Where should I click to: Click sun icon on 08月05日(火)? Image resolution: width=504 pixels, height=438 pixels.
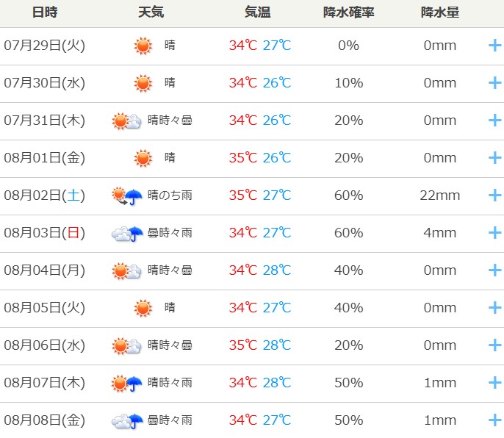[x=143, y=308]
